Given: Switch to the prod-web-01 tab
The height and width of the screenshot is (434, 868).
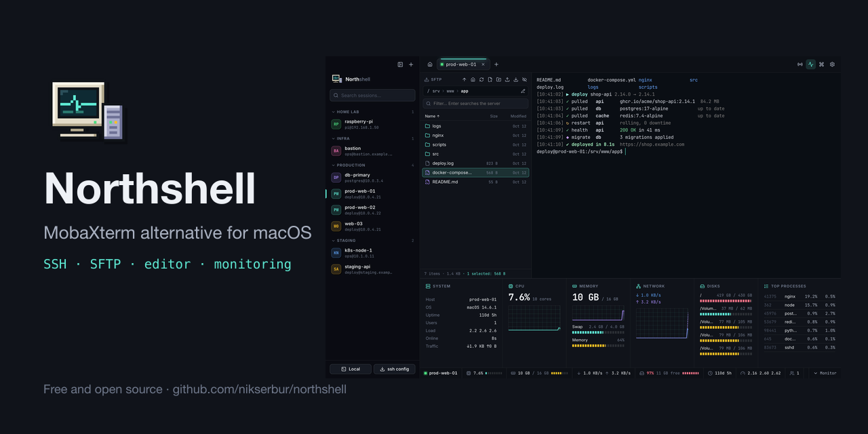Looking at the screenshot, I should coord(462,64).
